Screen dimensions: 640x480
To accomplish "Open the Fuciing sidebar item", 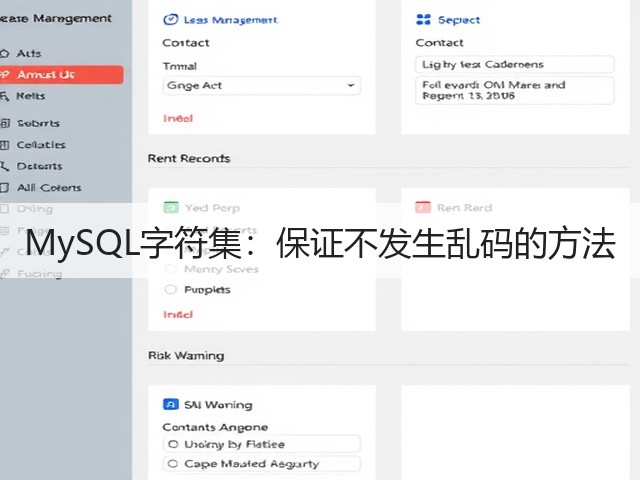I will point(40,273).
